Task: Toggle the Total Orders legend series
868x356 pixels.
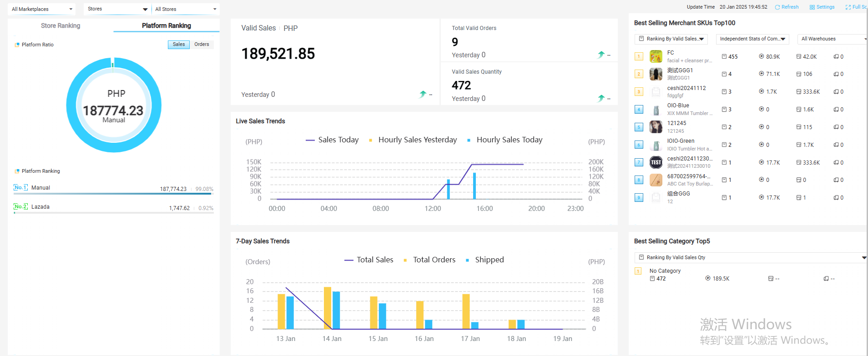Action: click(429, 260)
